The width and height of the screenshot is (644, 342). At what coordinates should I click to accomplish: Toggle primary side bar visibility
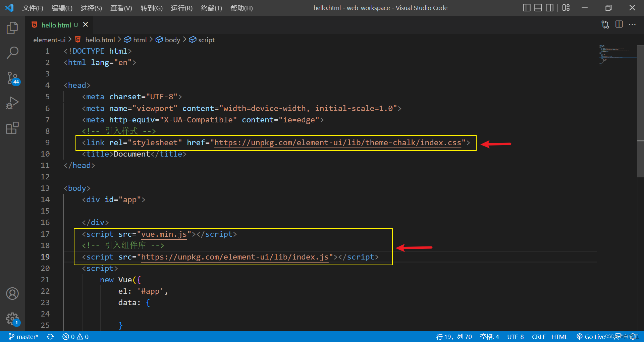tap(527, 8)
